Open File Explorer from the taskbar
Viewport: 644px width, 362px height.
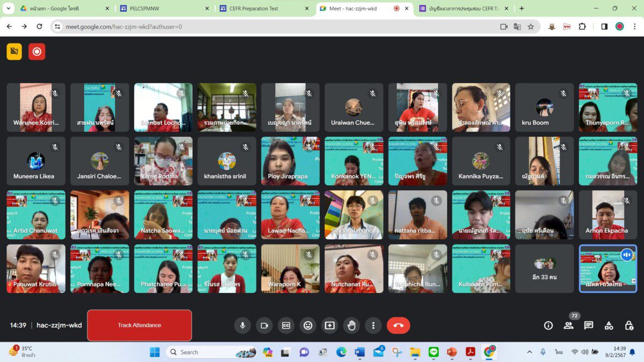point(415,352)
